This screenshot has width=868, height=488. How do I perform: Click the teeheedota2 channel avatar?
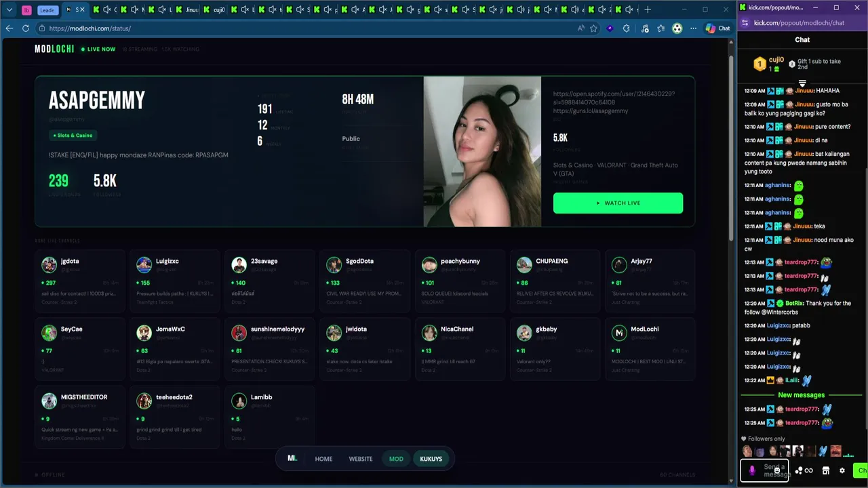144,400
